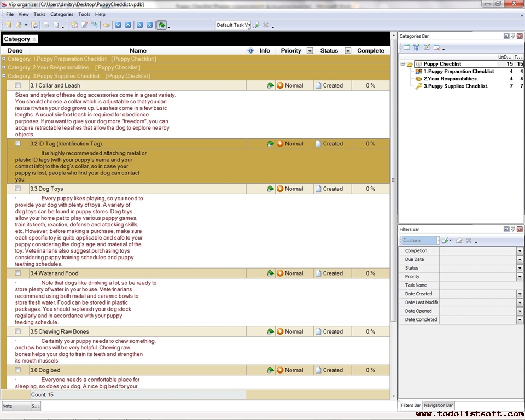This screenshot has width=525, height=420.
Task: Mark 3.4 Water and Food as done
Action: [18, 273]
